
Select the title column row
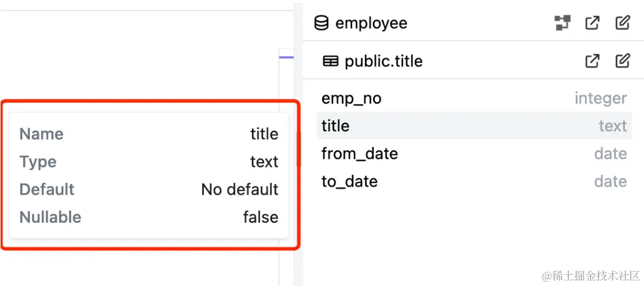point(474,126)
